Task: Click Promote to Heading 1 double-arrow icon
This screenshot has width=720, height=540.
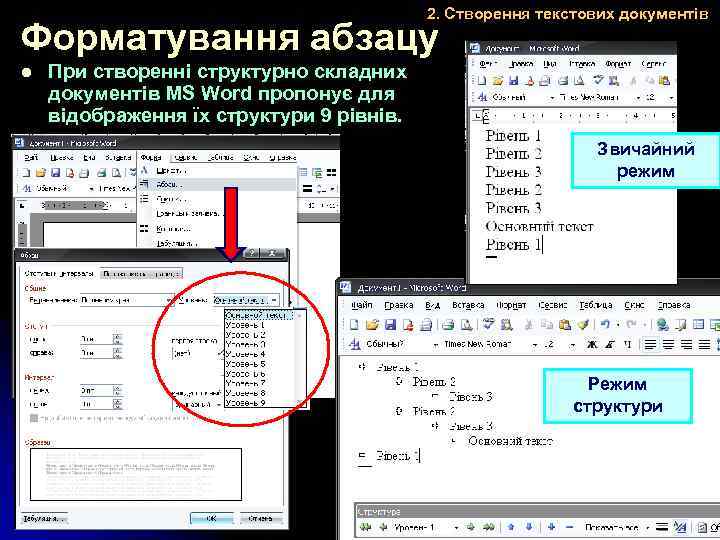Action: [366, 527]
